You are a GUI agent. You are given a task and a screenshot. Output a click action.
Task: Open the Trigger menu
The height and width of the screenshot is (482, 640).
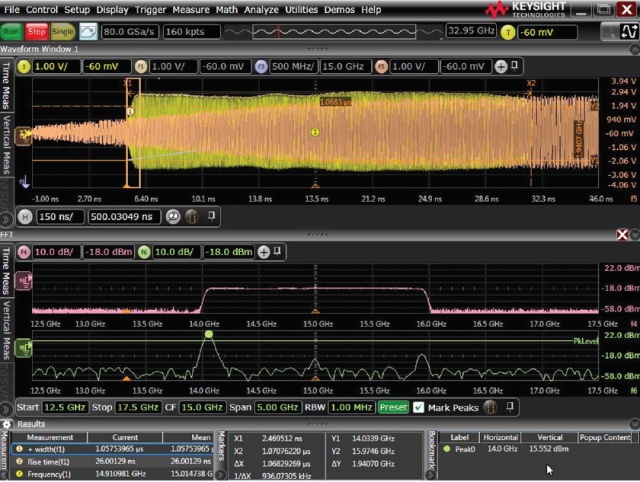coord(150,9)
